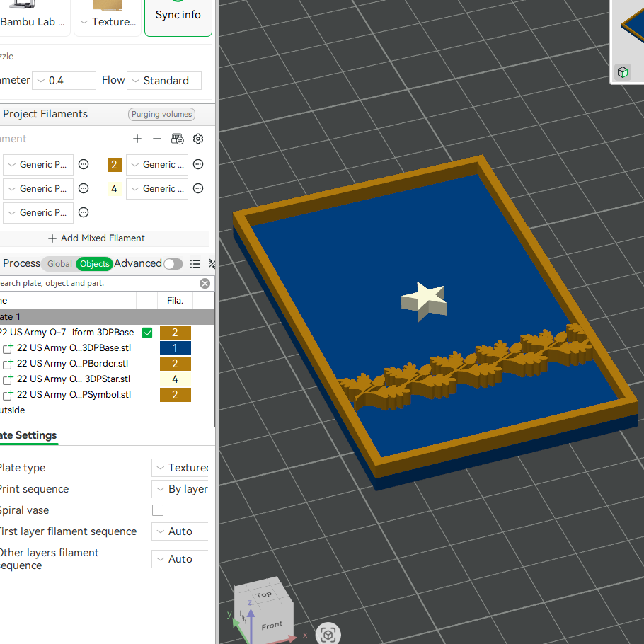
Task: Open the Purging volumes dialog
Action: 161,114
